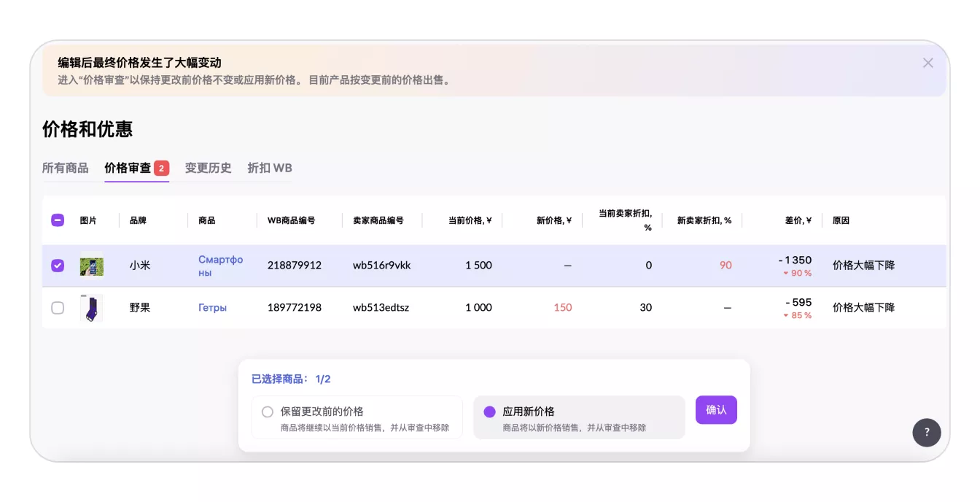
Task: Click the red badge showing 2
Action: point(161,169)
